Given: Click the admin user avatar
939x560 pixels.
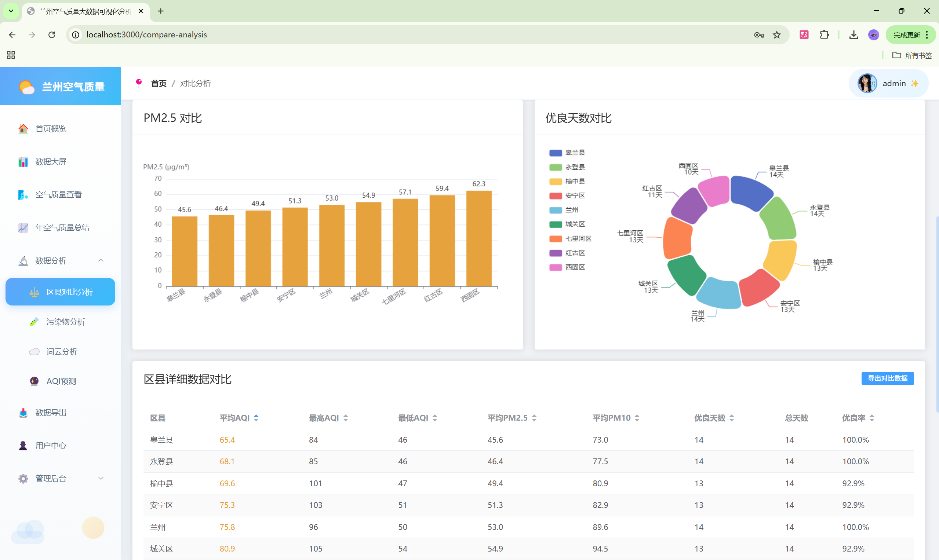Looking at the screenshot, I should click(x=867, y=84).
